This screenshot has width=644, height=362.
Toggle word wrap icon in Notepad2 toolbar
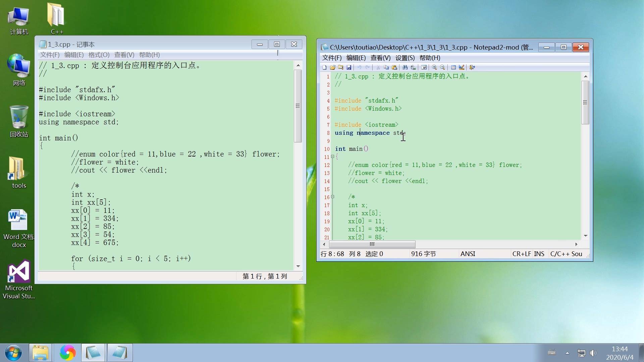click(424, 67)
